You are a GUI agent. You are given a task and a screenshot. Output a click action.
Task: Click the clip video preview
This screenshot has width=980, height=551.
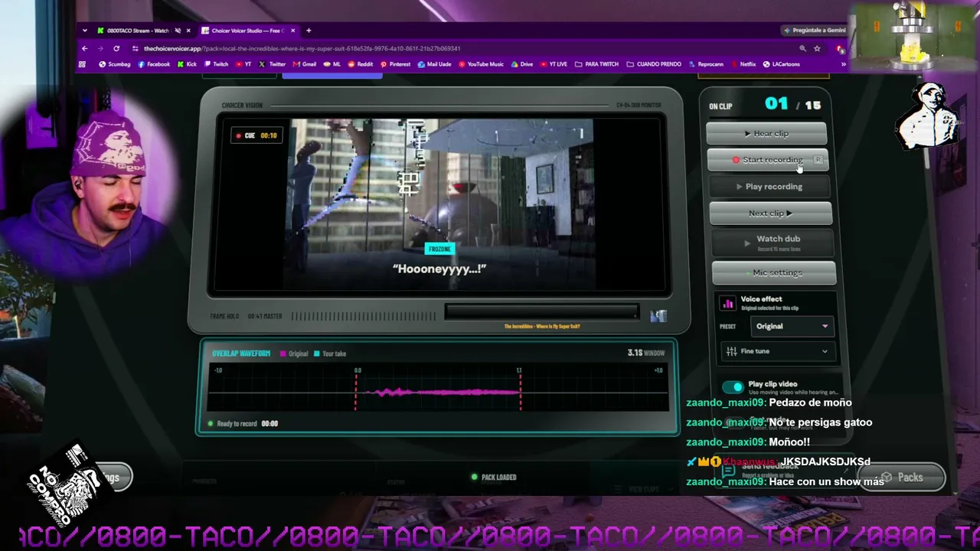pyautogui.click(x=440, y=204)
